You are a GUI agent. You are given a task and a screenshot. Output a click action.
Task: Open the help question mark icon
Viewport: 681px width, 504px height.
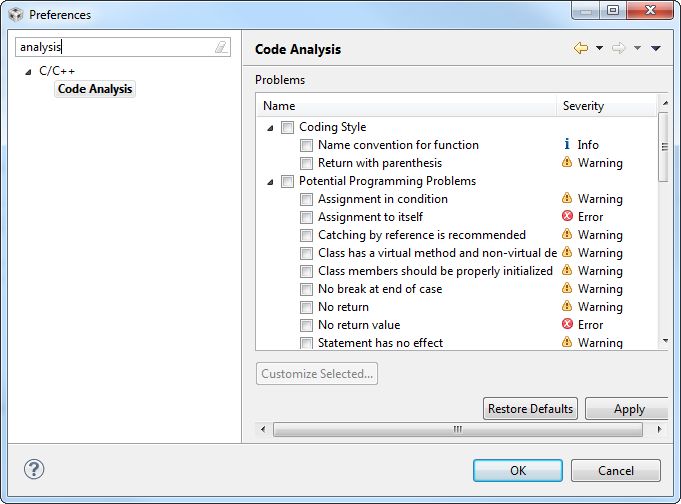pyautogui.click(x=34, y=469)
